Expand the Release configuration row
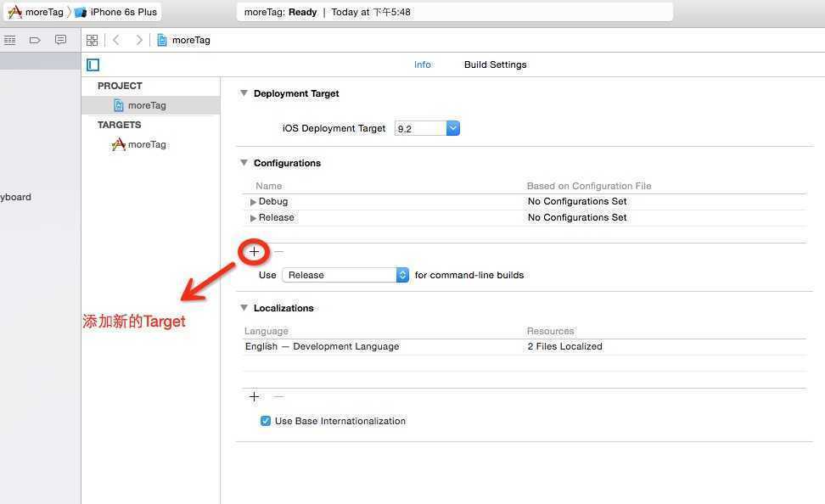Viewport: 825px width, 504px height. point(253,218)
